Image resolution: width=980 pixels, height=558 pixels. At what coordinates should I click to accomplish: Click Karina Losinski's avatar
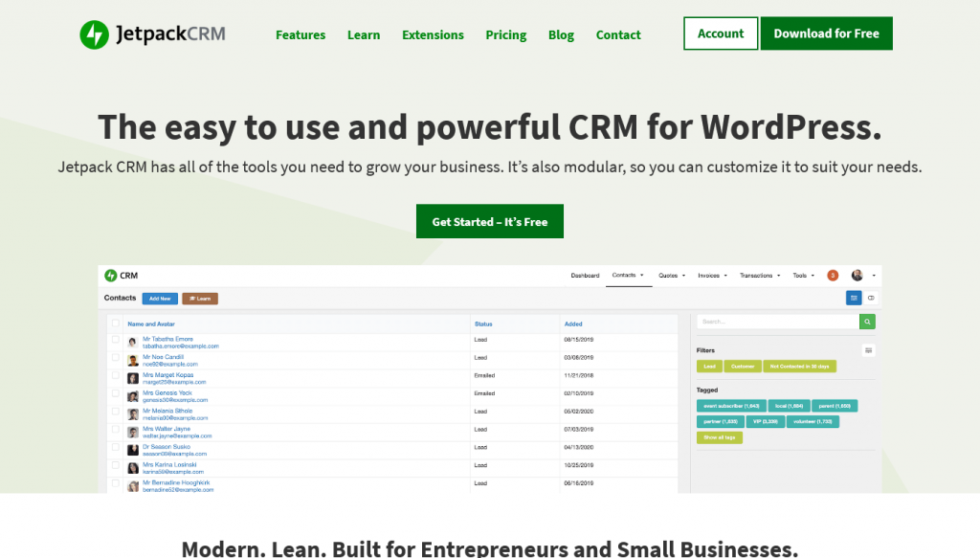click(x=132, y=469)
